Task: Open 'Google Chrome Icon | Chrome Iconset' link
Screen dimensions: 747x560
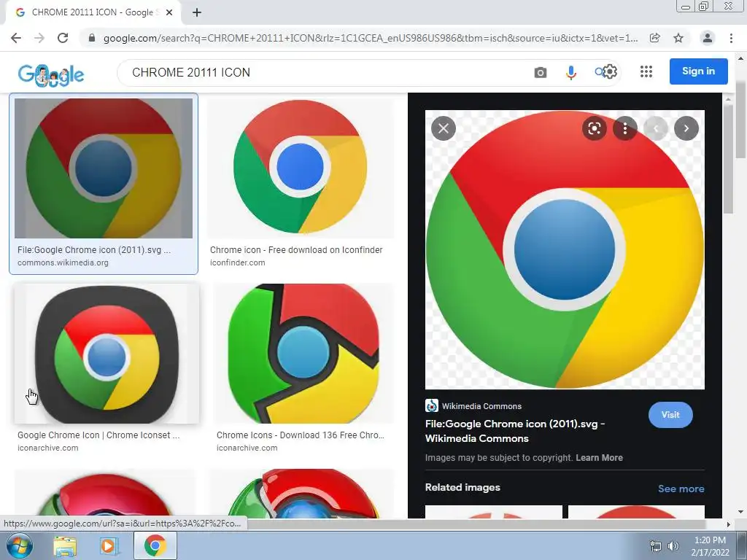Action: 98,435
